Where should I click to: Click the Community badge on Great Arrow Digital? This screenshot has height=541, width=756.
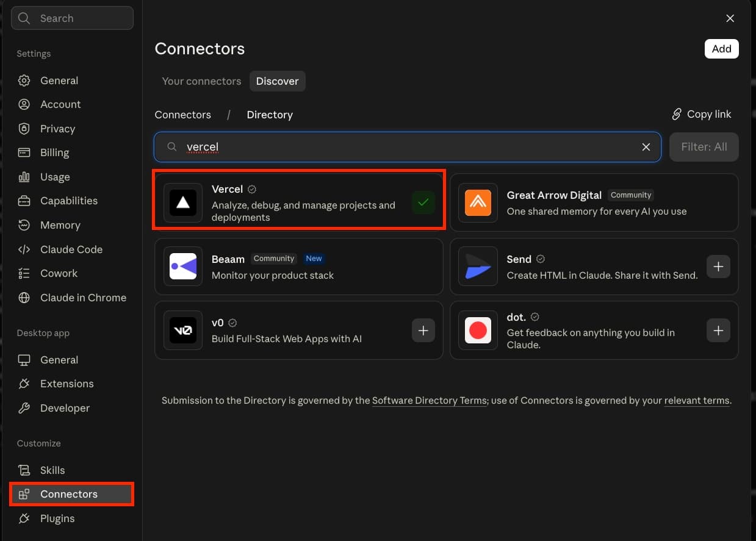[631, 195]
